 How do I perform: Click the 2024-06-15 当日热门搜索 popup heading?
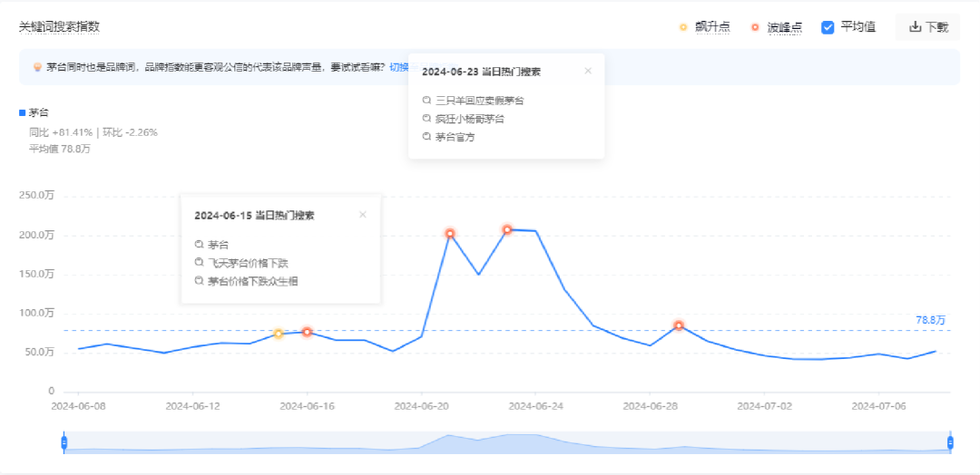[254, 216]
